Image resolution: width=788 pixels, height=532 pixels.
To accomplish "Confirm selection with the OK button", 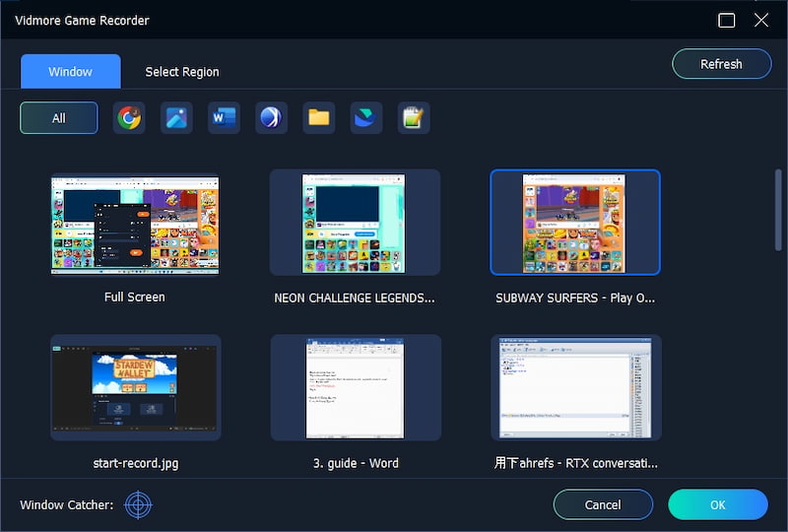I will [717, 504].
